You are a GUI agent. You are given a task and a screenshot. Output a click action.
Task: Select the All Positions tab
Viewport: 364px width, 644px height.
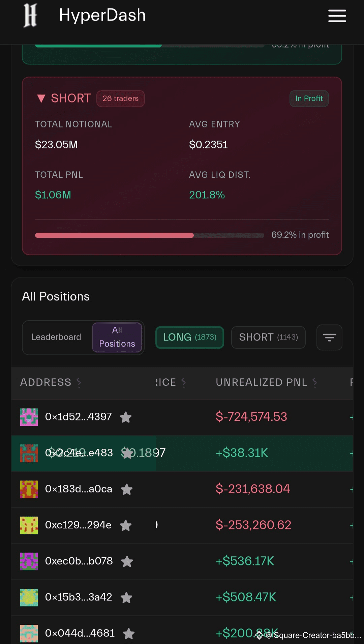[117, 337]
